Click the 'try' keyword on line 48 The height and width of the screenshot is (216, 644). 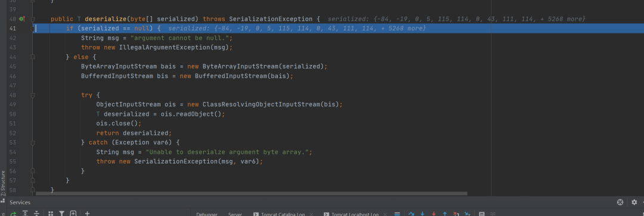(86, 95)
